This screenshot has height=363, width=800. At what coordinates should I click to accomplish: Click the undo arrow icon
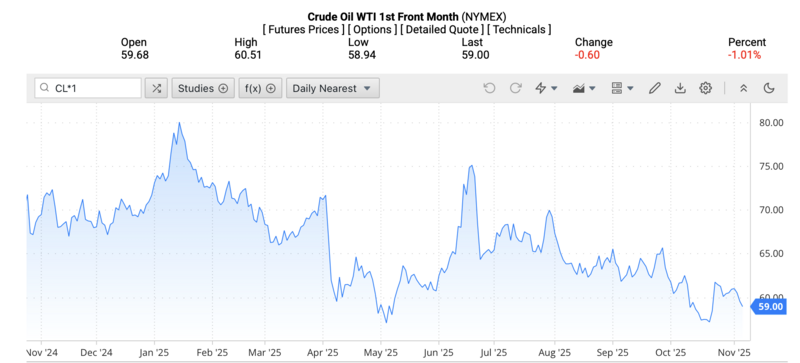[x=489, y=88]
